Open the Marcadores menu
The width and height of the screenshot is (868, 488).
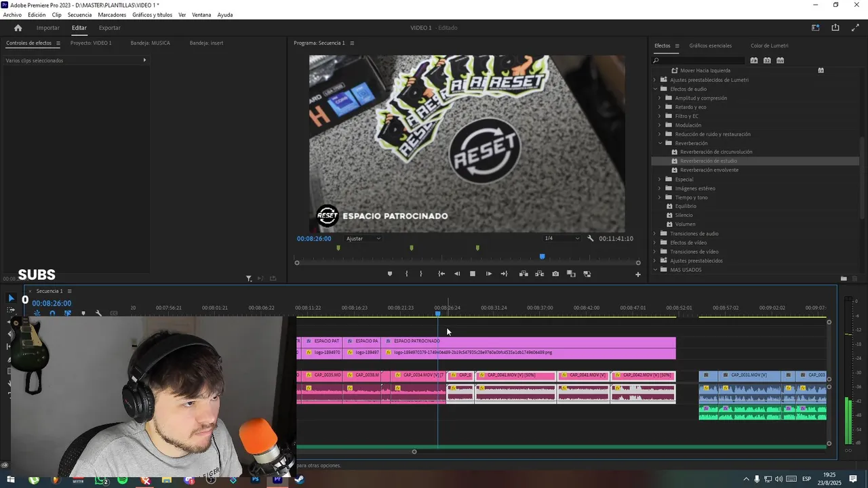coord(112,15)
